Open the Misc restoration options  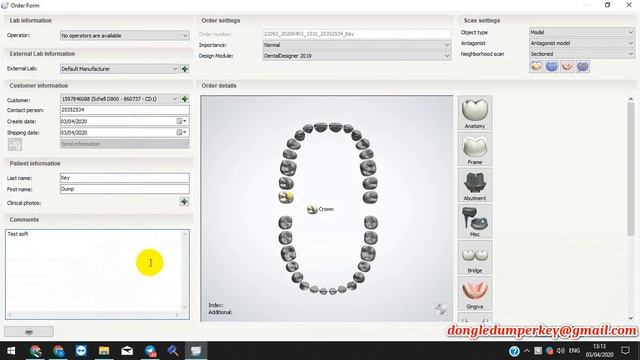(475, 221)
